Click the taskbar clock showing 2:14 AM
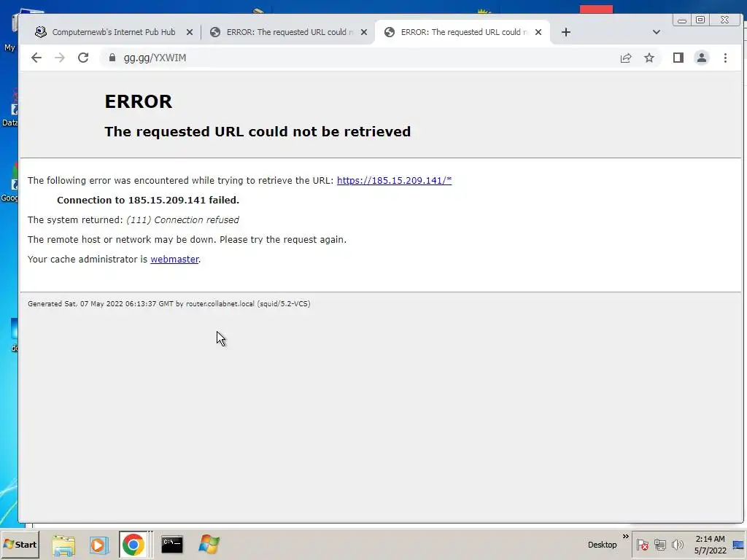747x560 pixels. (710, 545)
